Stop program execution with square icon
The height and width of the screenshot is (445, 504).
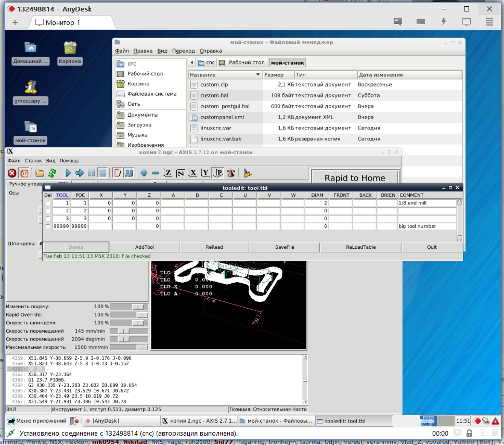pos(103,173)
